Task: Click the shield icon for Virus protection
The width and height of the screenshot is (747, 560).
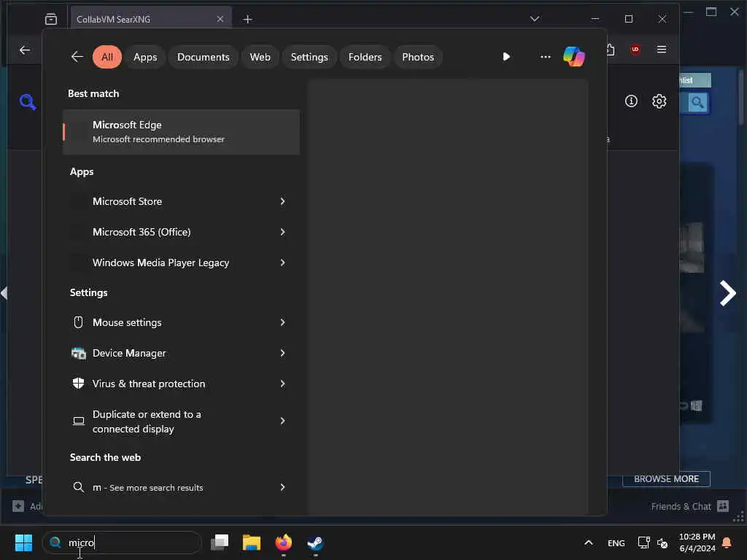Action: coord(79,384)
